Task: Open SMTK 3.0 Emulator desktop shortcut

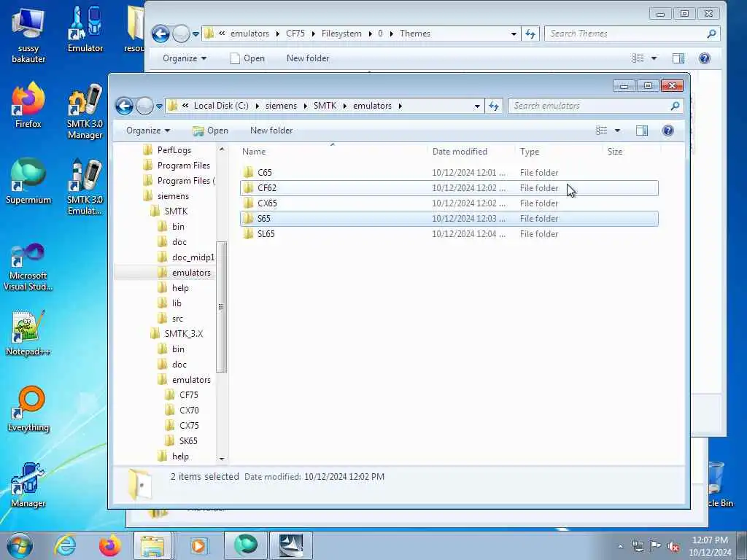Action: 85,187
